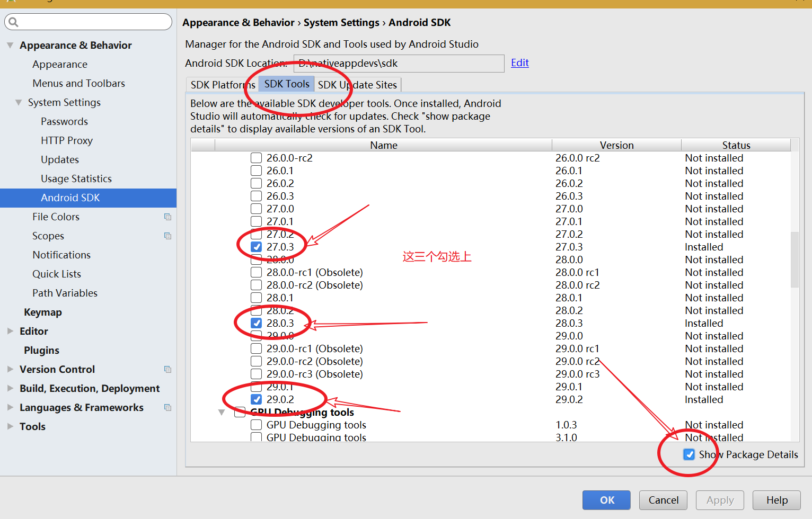The image size is (812, 519).
Task: Check the 26.0.3 build tools checkbox
Action: pyautogui.click(x=256, y=196)
